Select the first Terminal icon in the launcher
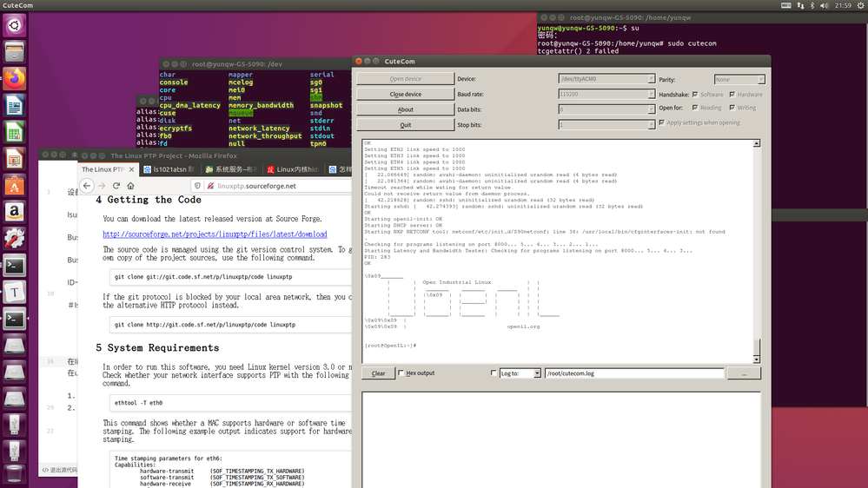Screen dimensions: 868x488 coord(15,266)
